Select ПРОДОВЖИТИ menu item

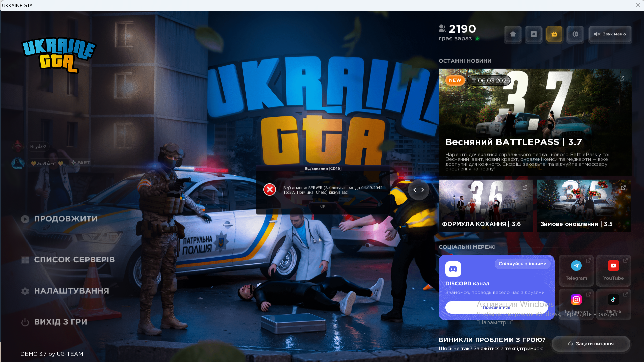pos(66,219)
